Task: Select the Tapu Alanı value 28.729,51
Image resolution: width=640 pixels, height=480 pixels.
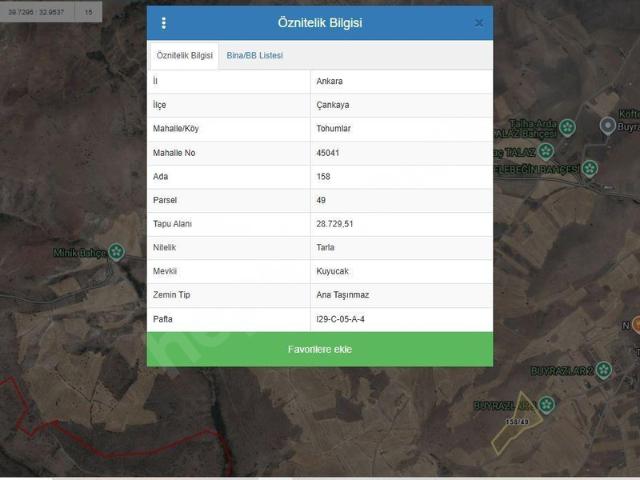Action: [335, 224]
